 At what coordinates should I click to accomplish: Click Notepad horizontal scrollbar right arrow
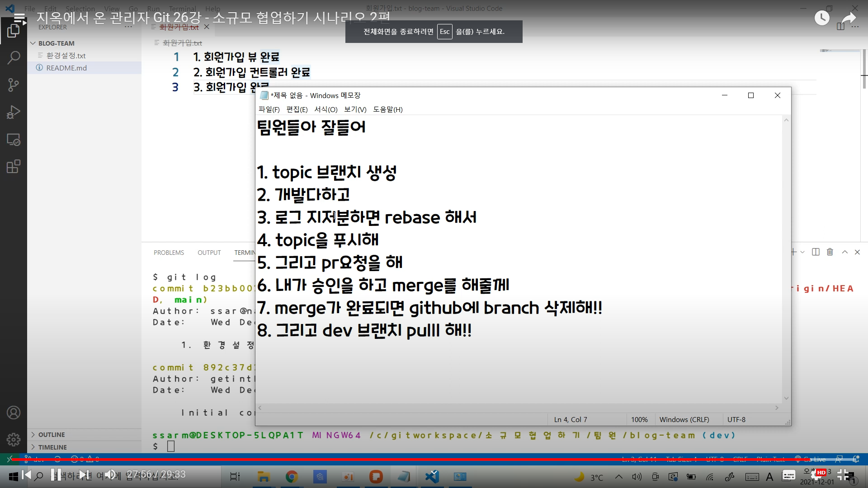pyautogui.click(x=777, y=408)
